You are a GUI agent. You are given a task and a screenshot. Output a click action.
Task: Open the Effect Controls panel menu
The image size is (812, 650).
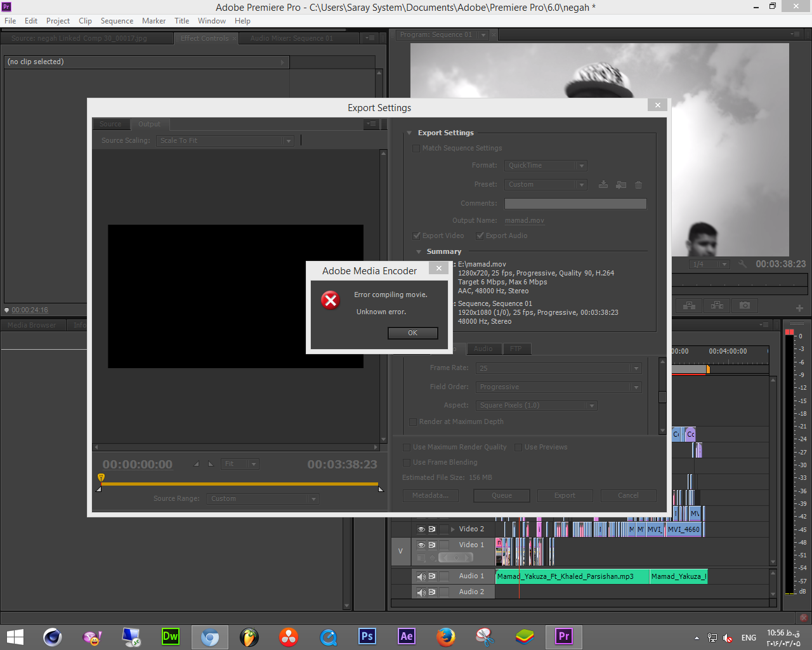pyautogui.click(x=370, y=38)
